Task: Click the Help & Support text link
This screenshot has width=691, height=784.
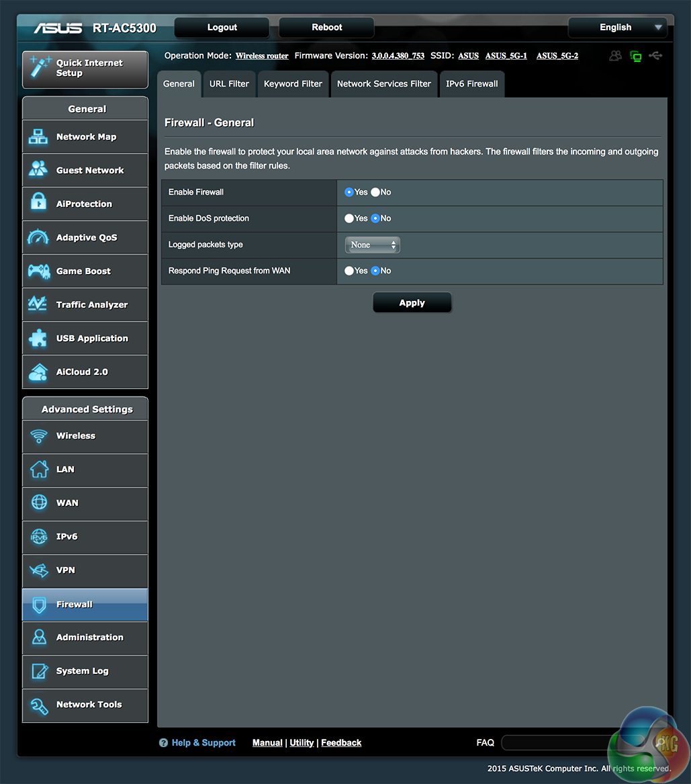Action: pos(203,742)
